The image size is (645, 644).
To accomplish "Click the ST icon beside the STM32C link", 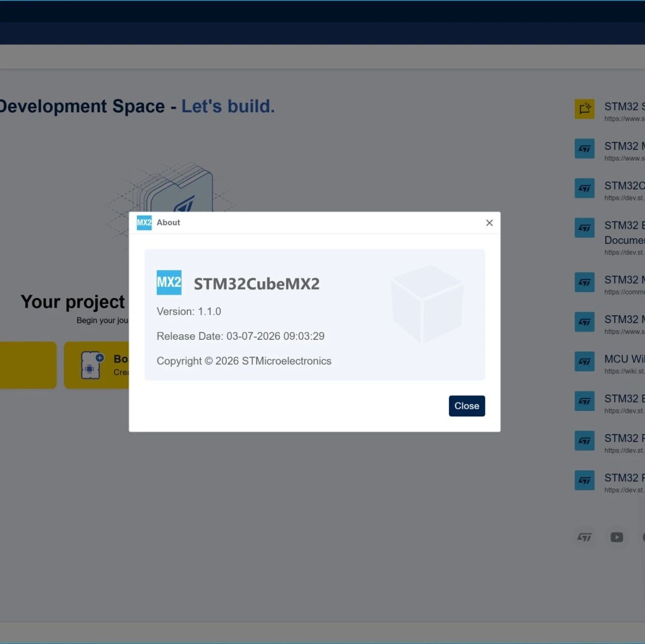I will 585,188.
